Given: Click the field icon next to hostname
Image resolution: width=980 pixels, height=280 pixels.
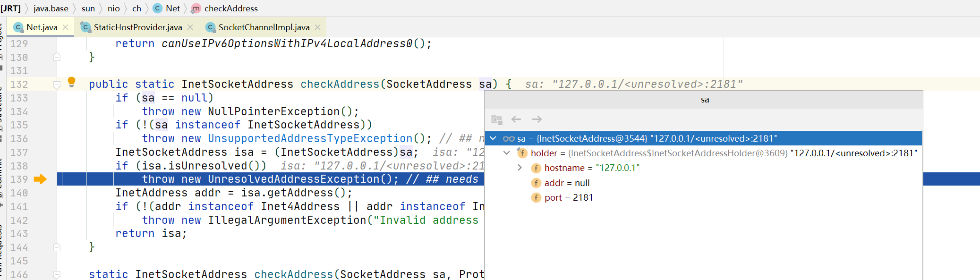Looking at the screenshot, I should point(536,168).
